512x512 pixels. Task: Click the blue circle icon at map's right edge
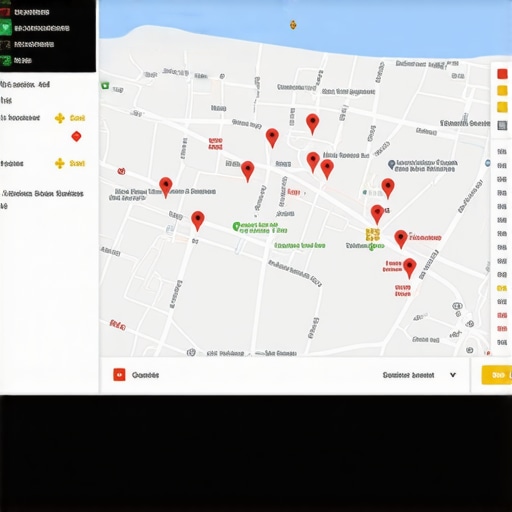[488, 163]
